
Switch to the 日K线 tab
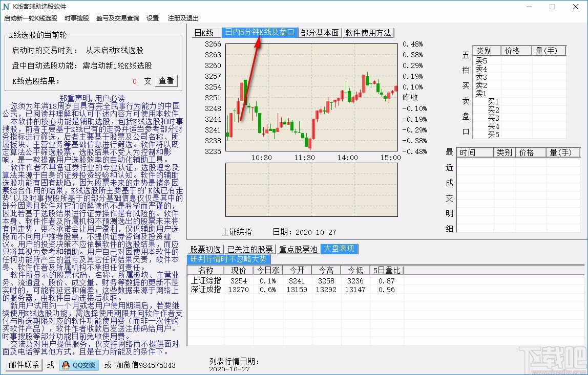[x=205, y=32]
